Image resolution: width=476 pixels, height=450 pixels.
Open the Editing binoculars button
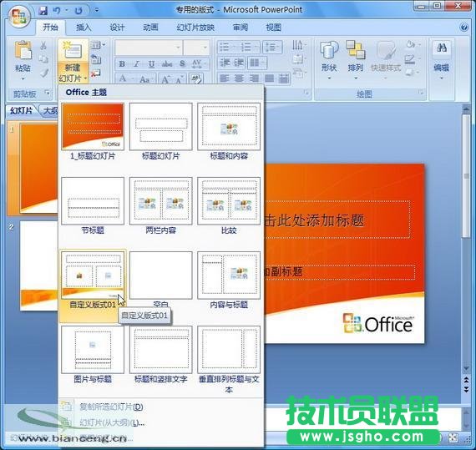(x=441, y=60)
